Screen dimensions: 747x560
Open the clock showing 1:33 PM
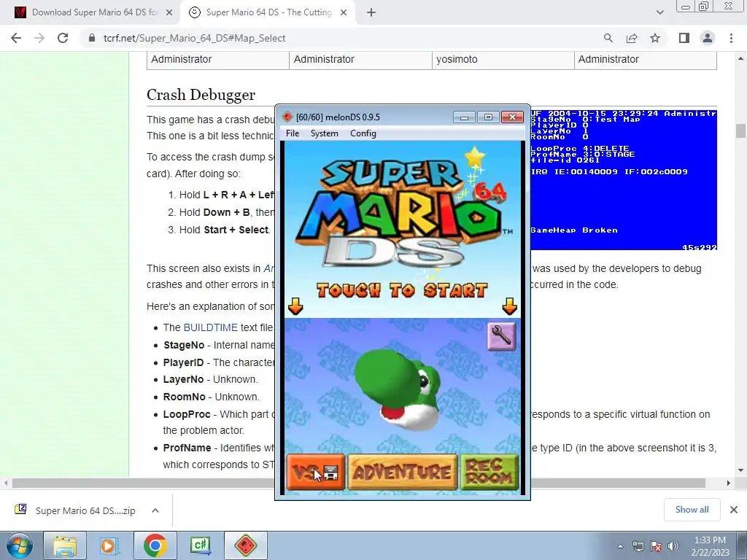tap(710, 545)
